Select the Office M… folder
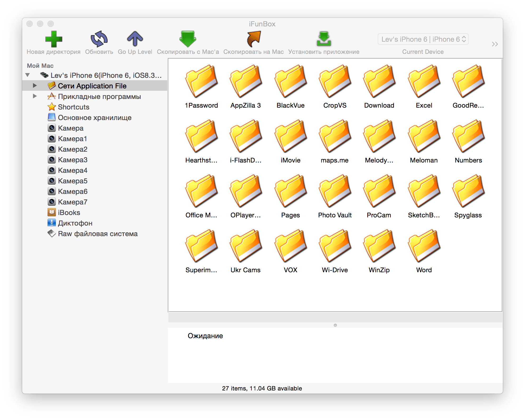The width and height of the screenshot is (525, 420). click(x=201, y=197)
